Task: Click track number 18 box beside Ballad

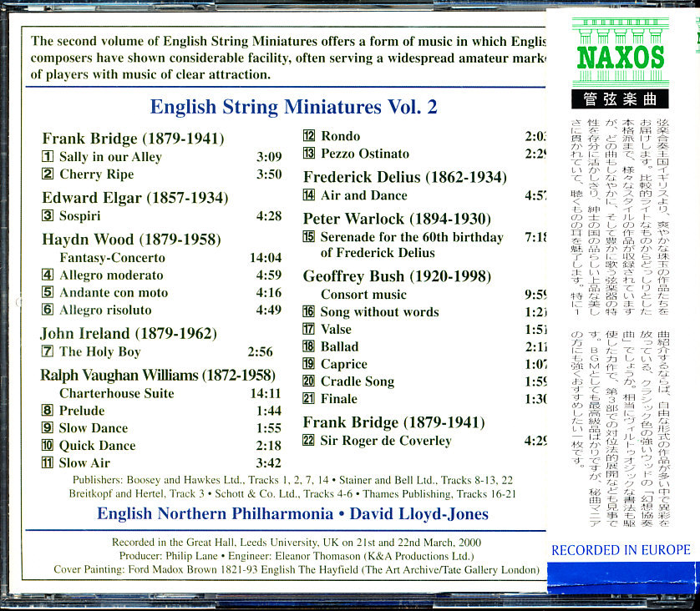Action: [x=308, y=346]
